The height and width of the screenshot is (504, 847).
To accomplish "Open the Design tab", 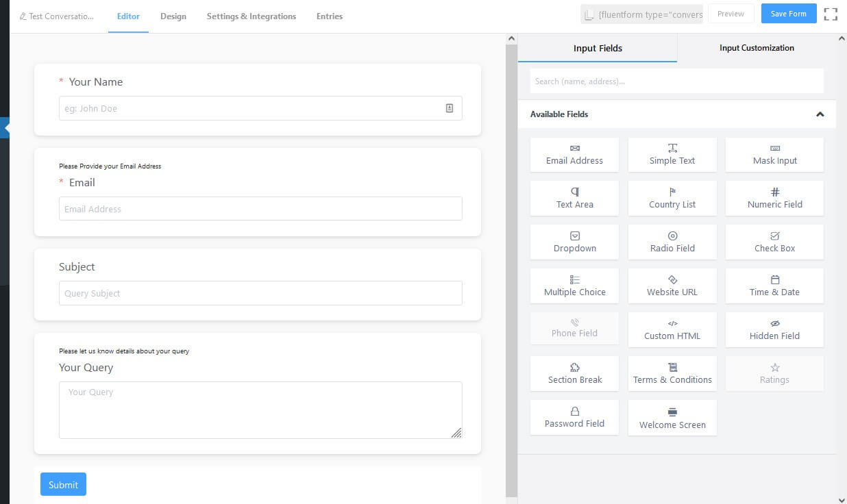I will tap(173, 16).
